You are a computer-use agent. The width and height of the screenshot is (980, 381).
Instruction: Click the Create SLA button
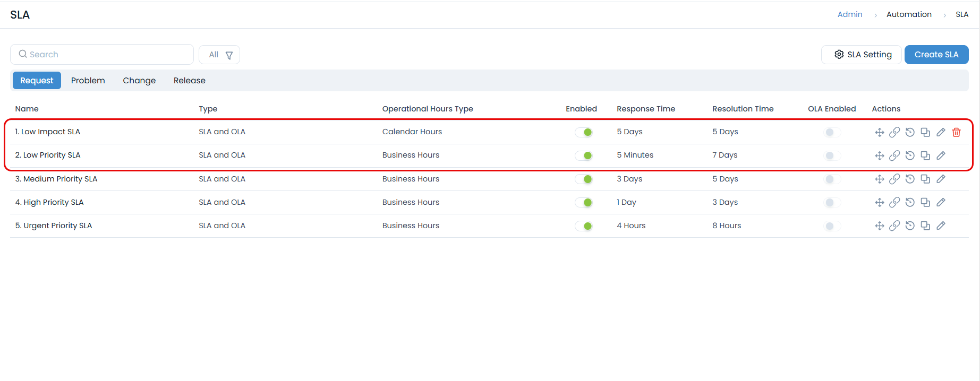tap(936, 55)
